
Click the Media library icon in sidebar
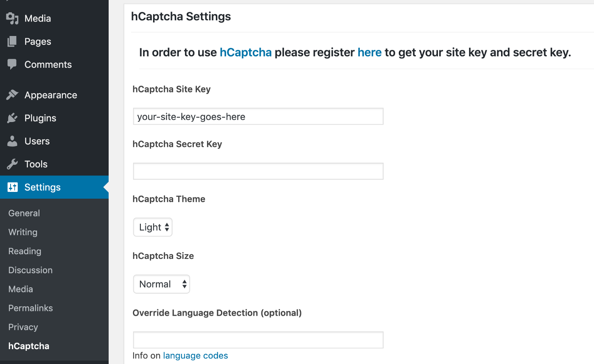pyautogui.click(x=11, y=18)
